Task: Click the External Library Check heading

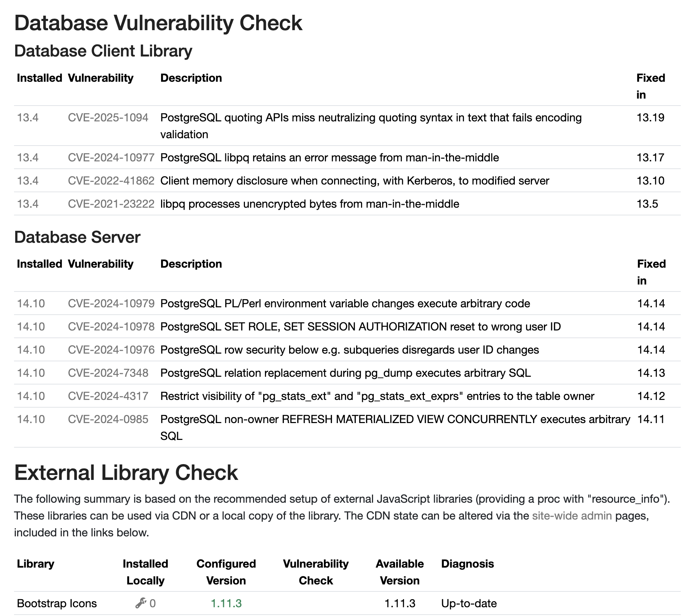Action: click(126, 473)
